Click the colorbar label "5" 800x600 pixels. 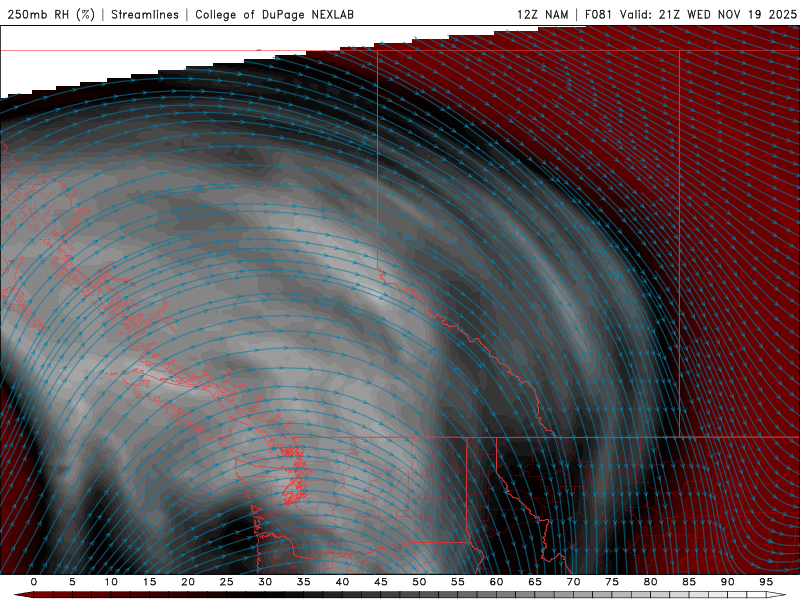tap(72, 582)
